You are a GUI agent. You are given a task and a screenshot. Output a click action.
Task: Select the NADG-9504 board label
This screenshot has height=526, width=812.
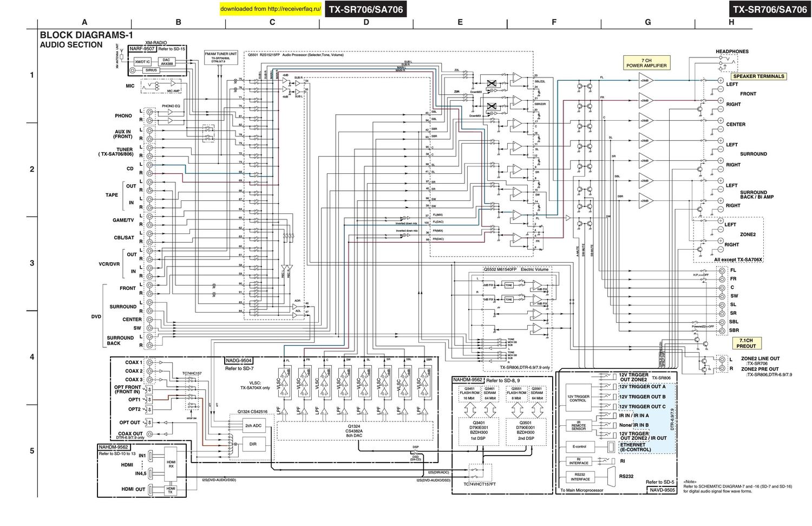point(238,360)
